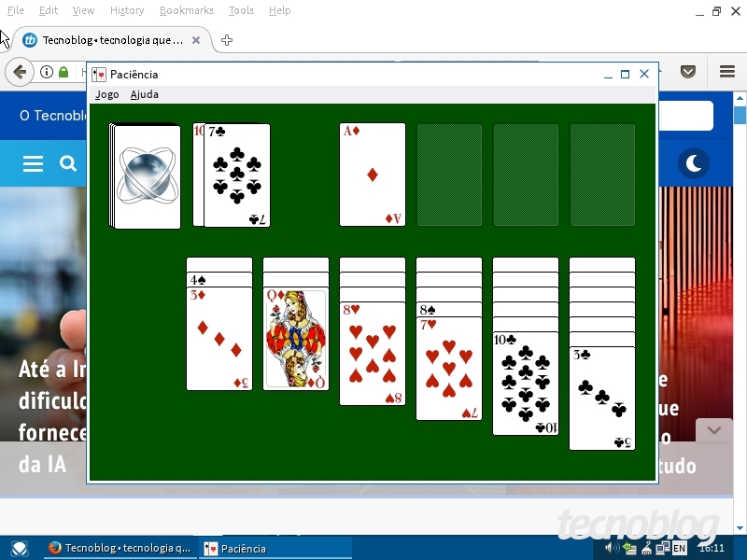Open the Jogo menu in Paciência
Image resolution: width=747 pixels, height=560 pixels.
(106, 94)
